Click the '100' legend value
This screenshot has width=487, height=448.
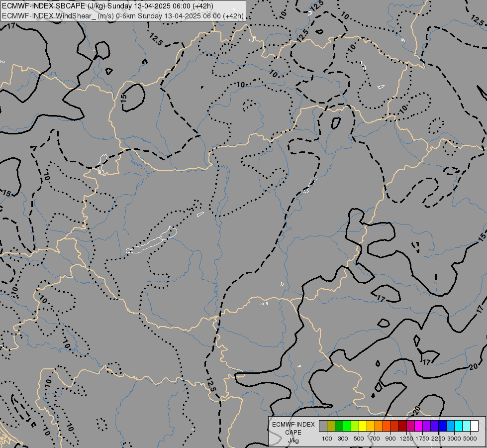(x=327, y=439)
